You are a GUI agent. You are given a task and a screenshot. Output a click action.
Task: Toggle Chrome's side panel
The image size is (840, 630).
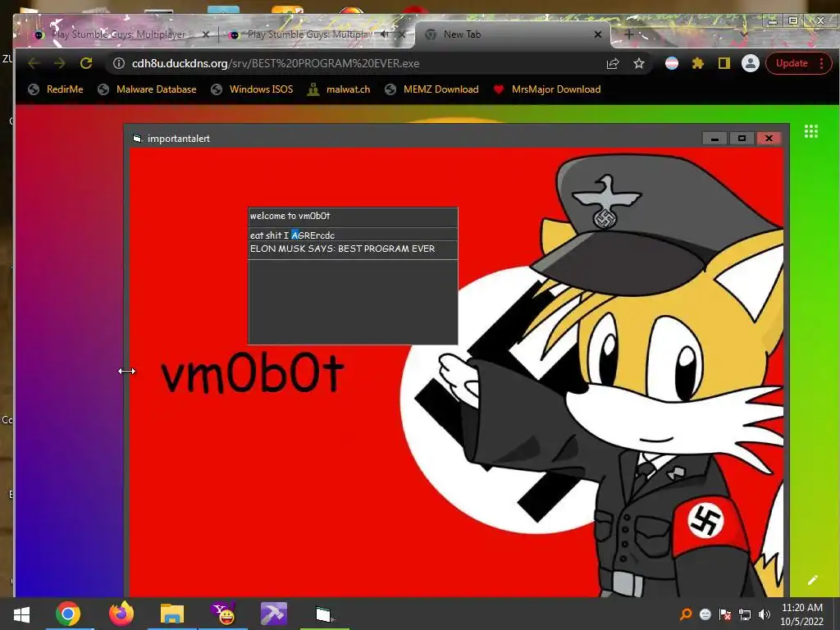tap(724, 63)
